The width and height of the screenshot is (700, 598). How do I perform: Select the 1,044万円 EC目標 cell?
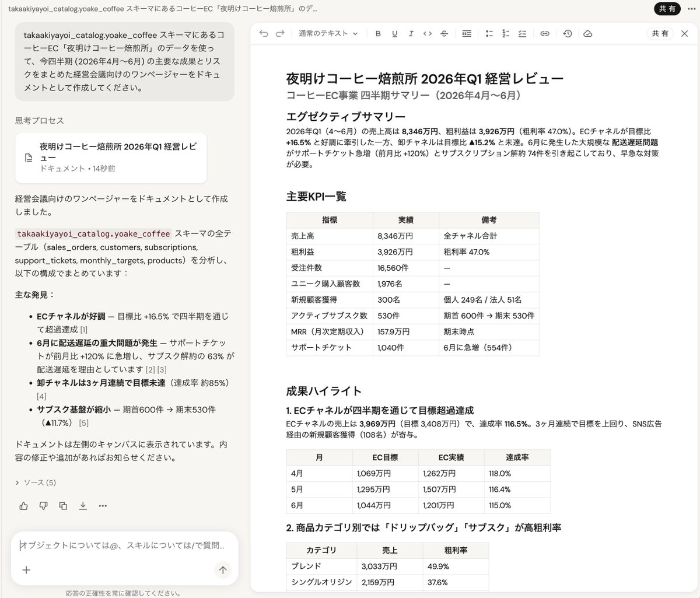click(x=386, y=505)
